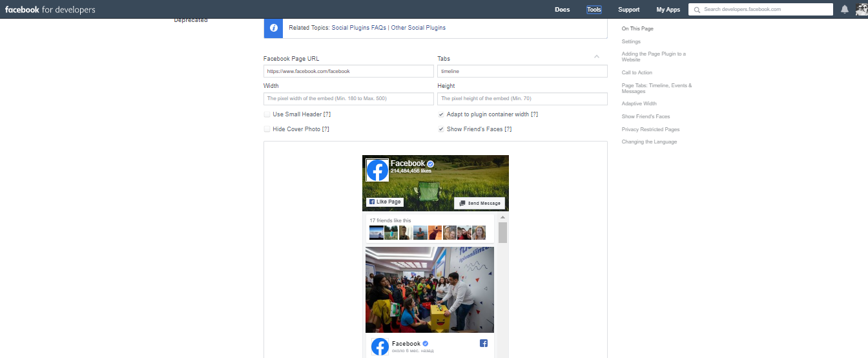Click the Facebook page logo in preview header
The height and width of the screenshot is (358, 868).
377,171
